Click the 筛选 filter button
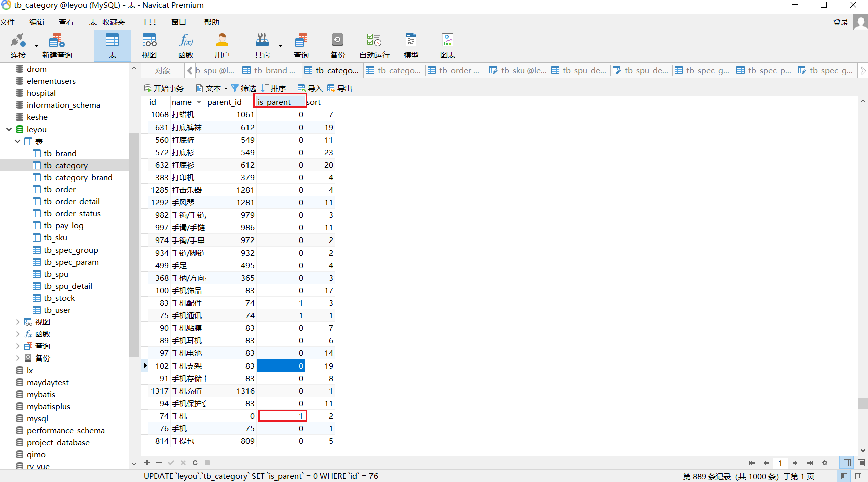868x482 pixels. coord(243,88)
